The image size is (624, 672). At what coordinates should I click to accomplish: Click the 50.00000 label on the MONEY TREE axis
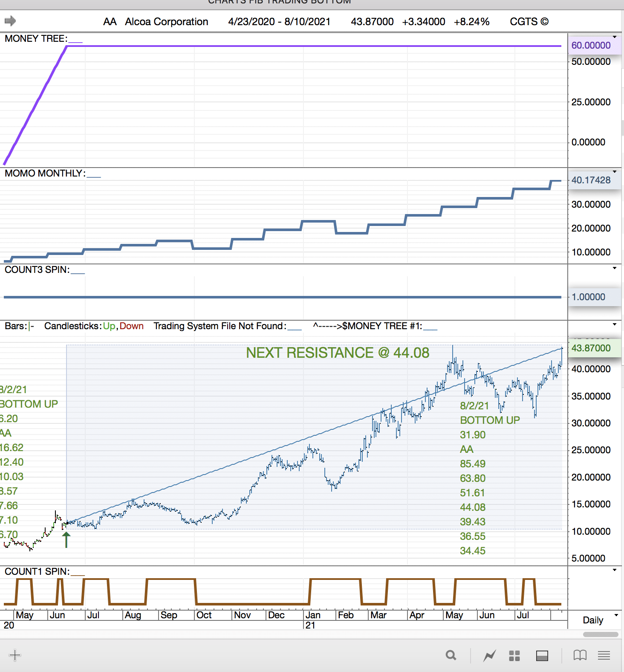591,62
